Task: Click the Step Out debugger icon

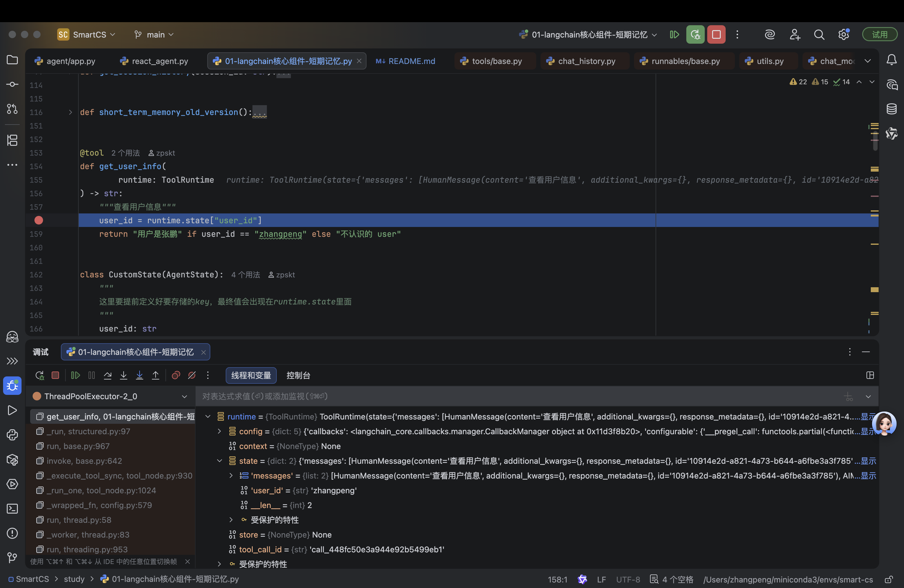Action: tap(155, 375)
